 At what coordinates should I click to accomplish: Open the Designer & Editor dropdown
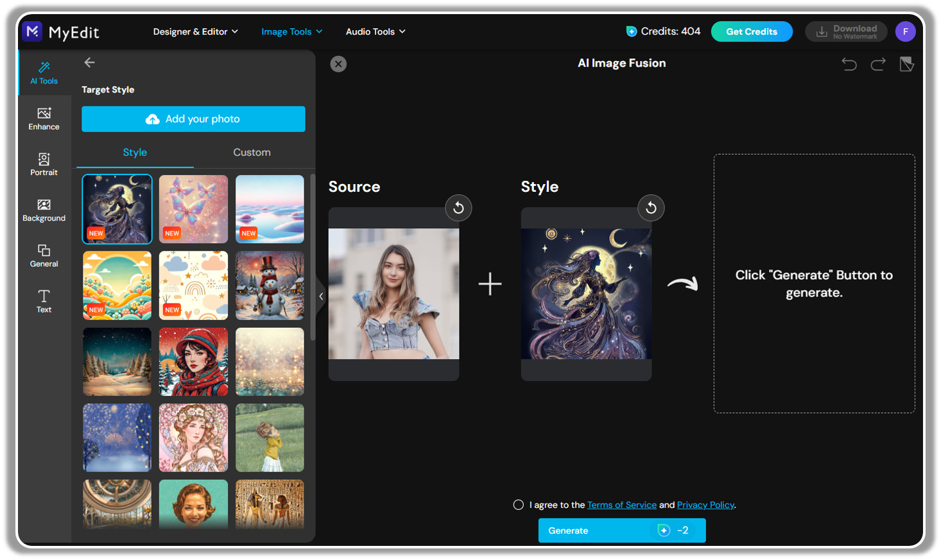(195, 31)
